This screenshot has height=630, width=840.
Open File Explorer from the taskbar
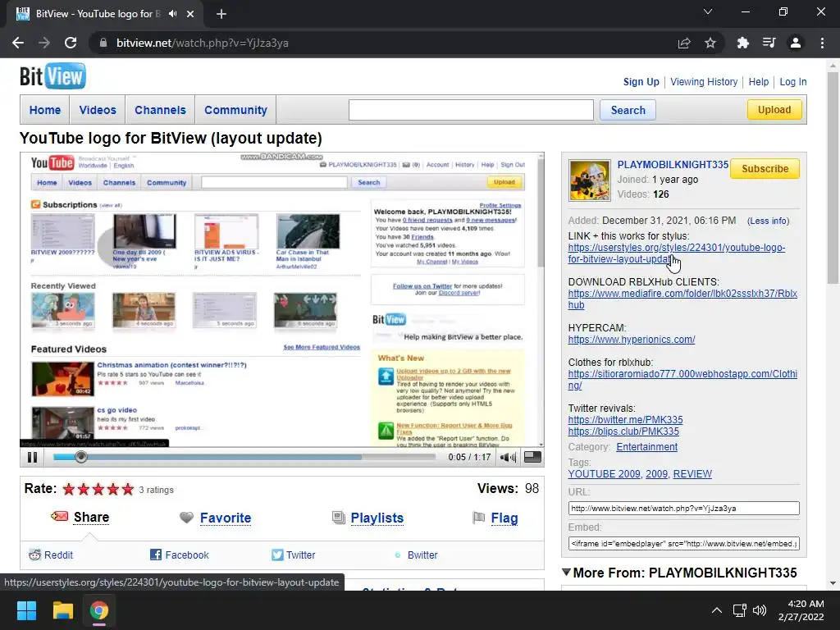pyautogui.click(x=62, y=610)
